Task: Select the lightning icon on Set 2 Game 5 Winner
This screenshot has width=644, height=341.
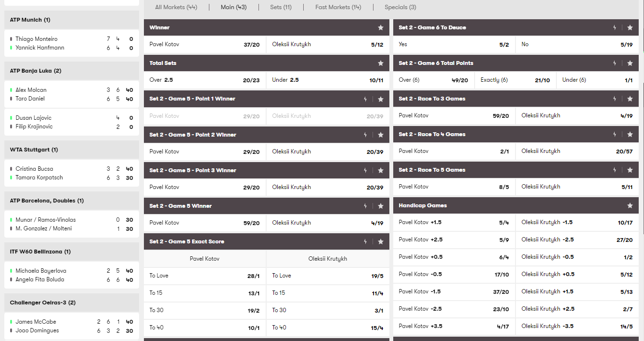Action: pos(365,205)
